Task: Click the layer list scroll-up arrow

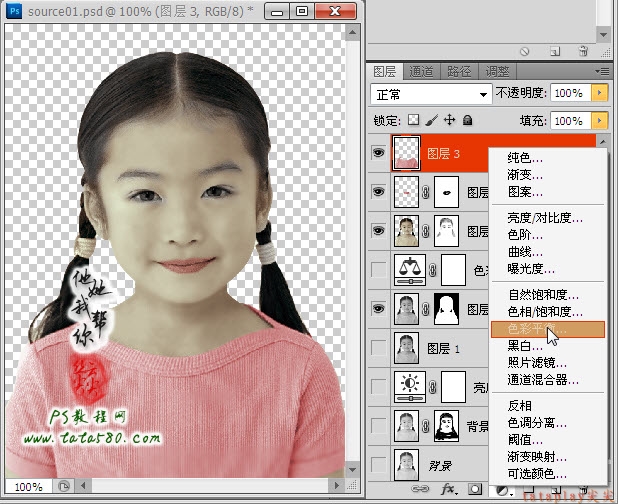Action: pyautogui.click(x=603, y=141)
